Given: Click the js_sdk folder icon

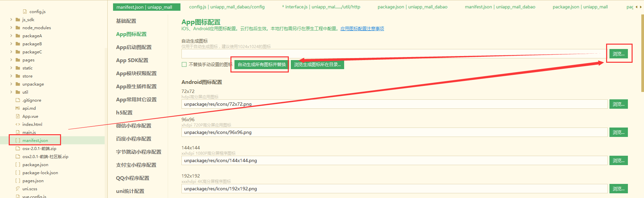Looking at the screenshot, I should pyautogui.click(x=18, y=20).
